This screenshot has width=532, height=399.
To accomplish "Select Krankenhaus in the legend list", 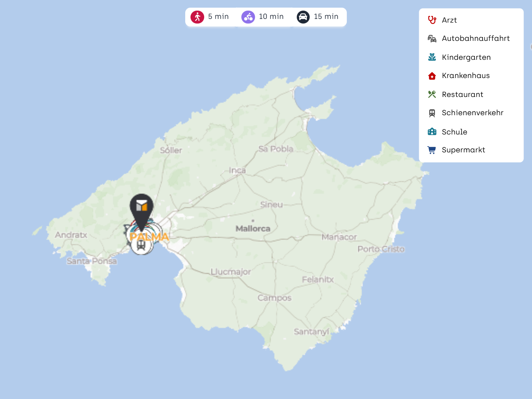I will pyautogui.click(x=465, y=76).
